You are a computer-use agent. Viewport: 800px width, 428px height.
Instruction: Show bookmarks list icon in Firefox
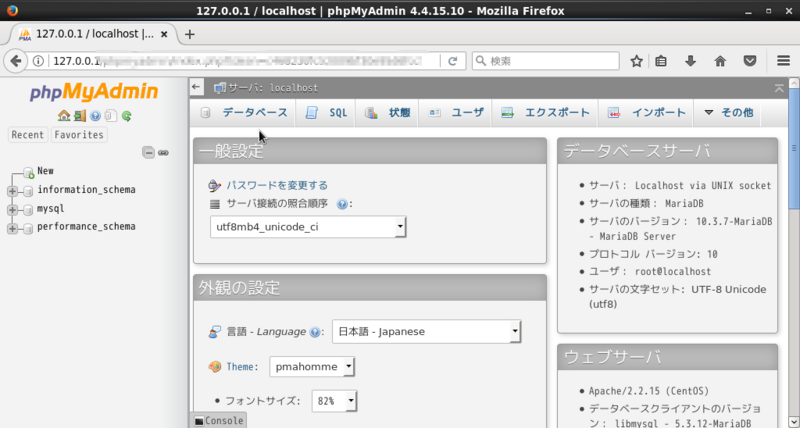661,61
